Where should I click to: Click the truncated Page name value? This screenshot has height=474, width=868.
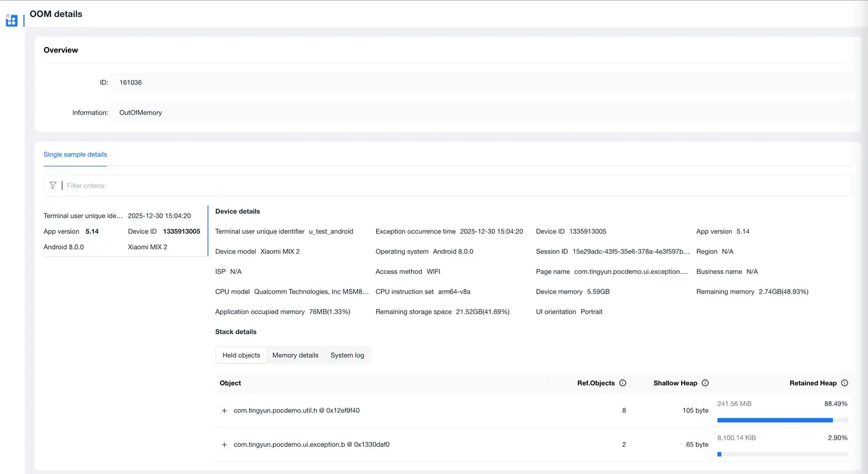[x=631, y=272]
